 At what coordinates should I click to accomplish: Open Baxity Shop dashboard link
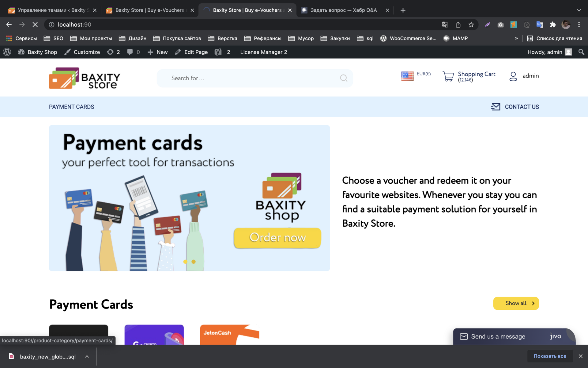[x=38, y=52]
